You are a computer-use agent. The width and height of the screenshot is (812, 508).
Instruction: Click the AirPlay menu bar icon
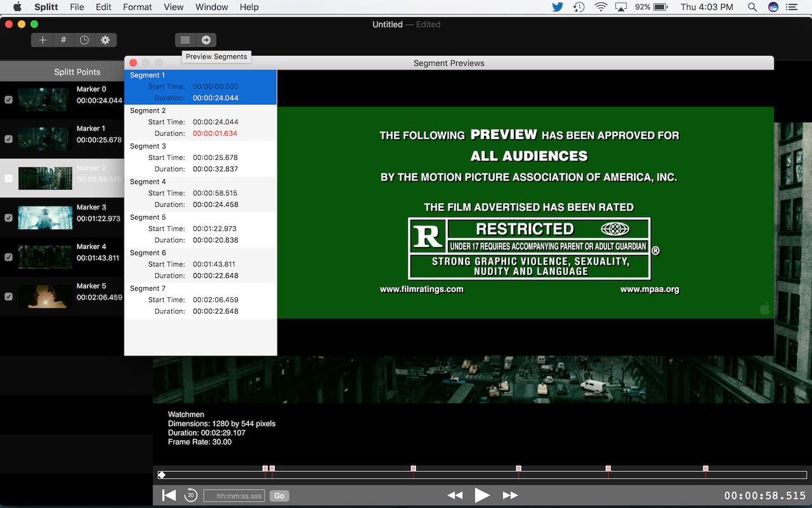[x=621, y=7]
